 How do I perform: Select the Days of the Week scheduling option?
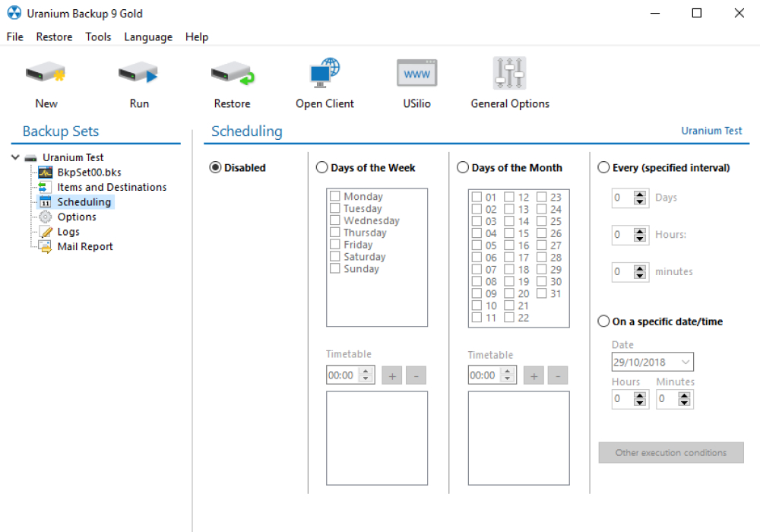click(321, 167)
